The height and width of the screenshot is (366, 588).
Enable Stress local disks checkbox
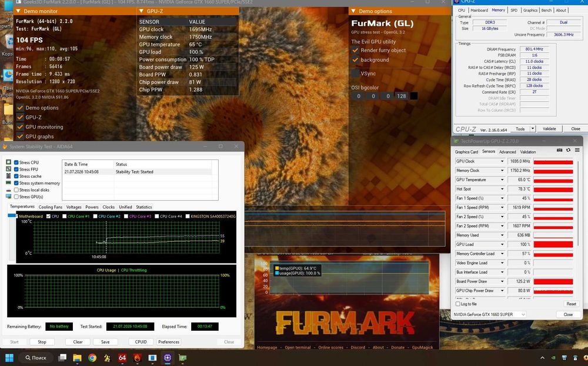[x=16, y=190]
